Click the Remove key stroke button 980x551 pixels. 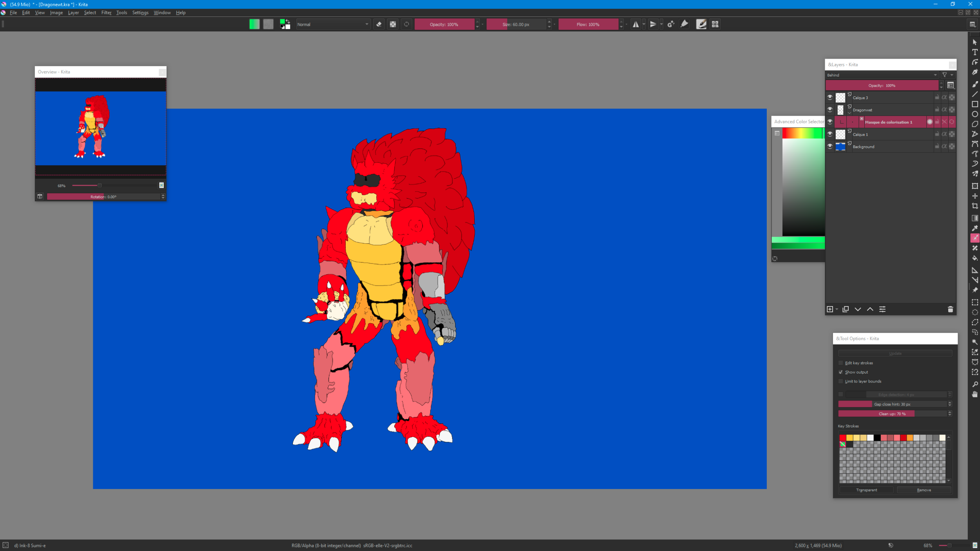(924, 490)
